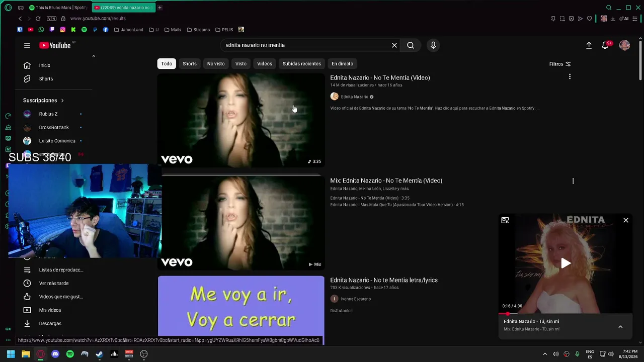
Task: Focus the YouTube search input field
Action: click(x=306, y=45)
